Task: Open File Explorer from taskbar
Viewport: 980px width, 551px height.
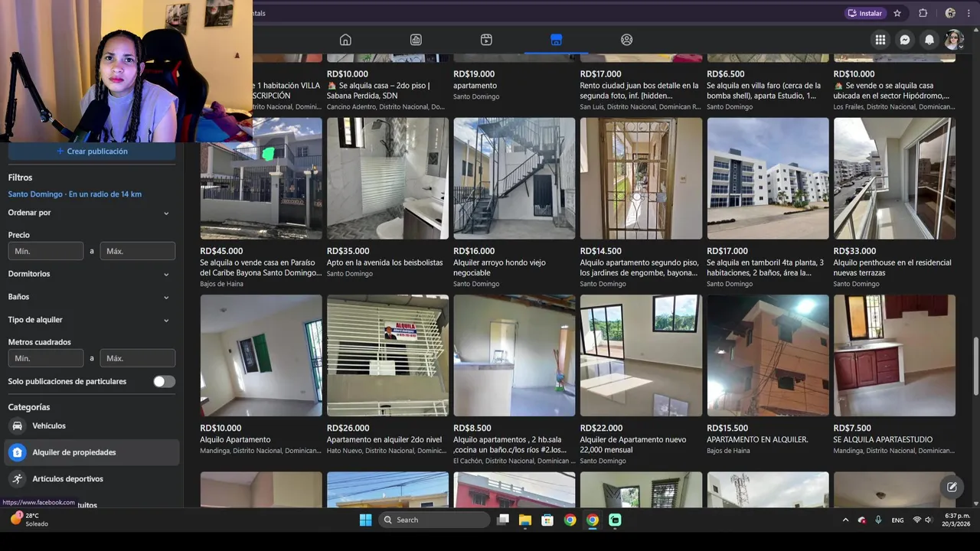Action: 525,520
